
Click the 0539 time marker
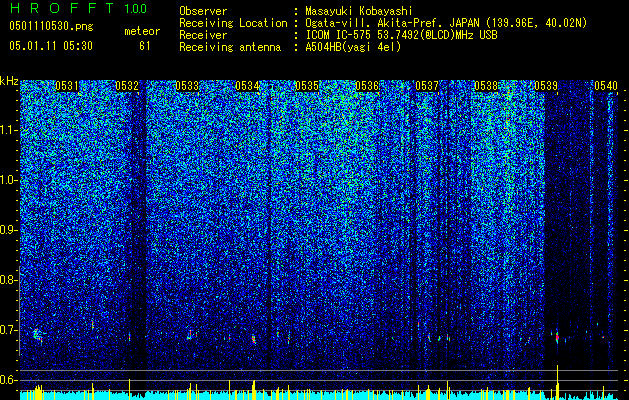pyautogui.click(x=546, y=86)
